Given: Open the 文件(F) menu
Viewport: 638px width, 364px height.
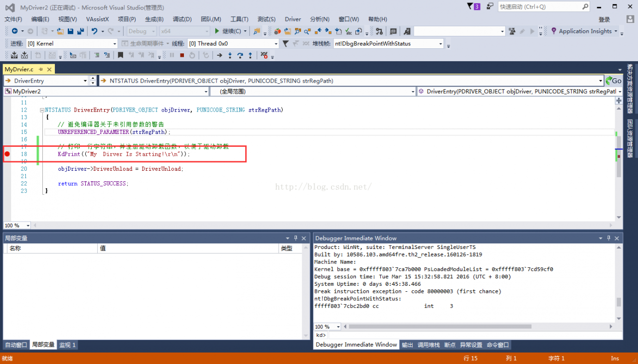Looking at the screenshot, I should [x=13, y=19].
